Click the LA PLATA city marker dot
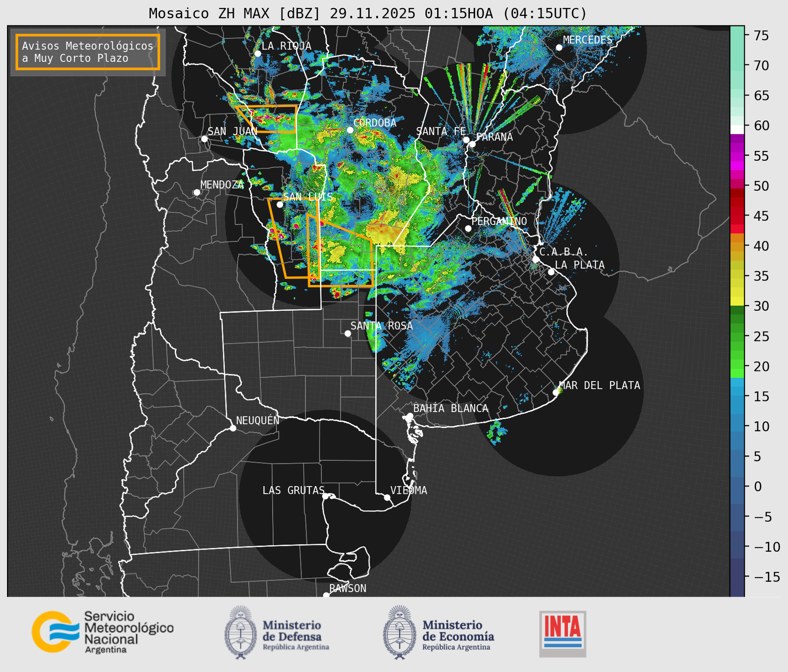Screen dimensions: 788x672 tap(551, 272)
